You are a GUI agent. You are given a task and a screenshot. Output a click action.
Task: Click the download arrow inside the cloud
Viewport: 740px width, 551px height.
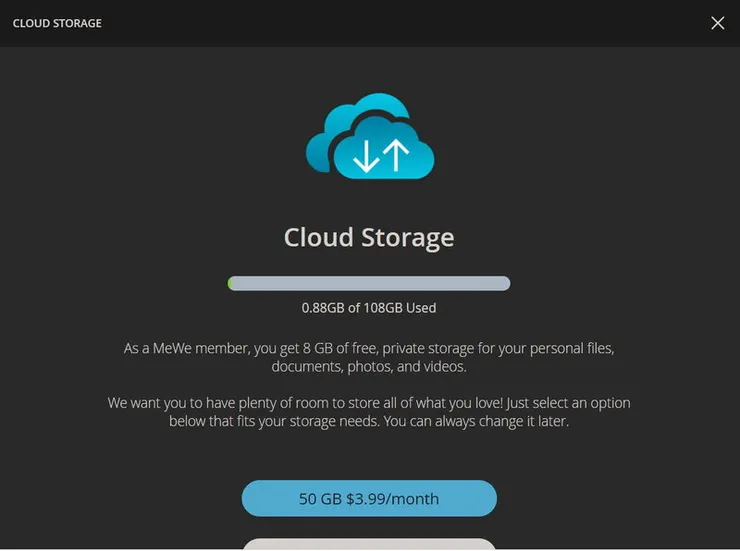pos(367,156)
